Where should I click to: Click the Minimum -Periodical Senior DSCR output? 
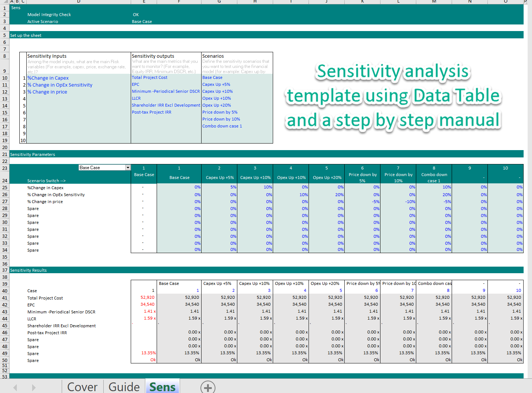click(x=166, y=91)
